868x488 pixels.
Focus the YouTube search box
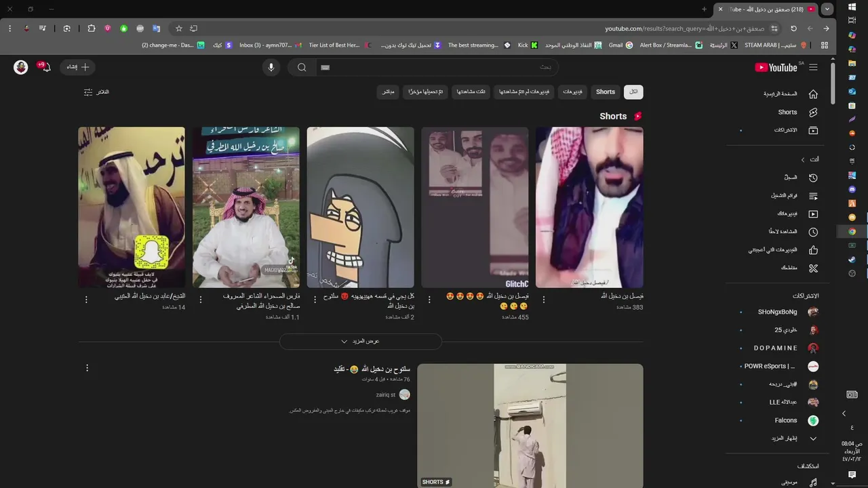coord(437,67)
